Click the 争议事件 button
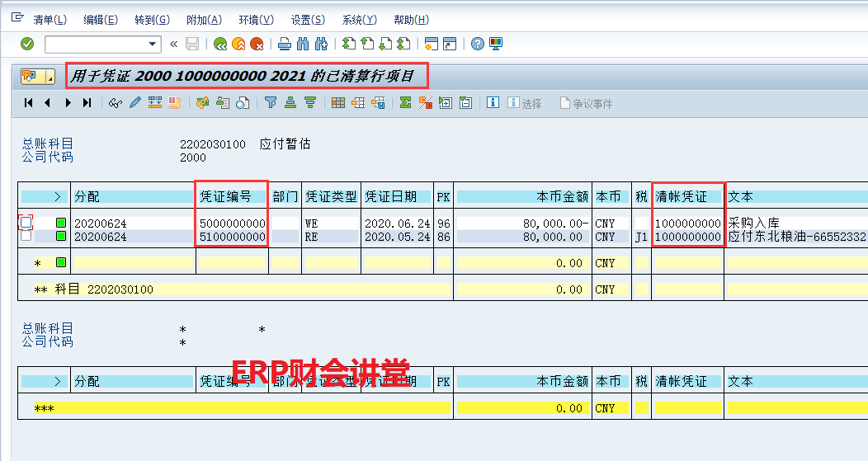868x461 pixels. [x=586, y=103]
